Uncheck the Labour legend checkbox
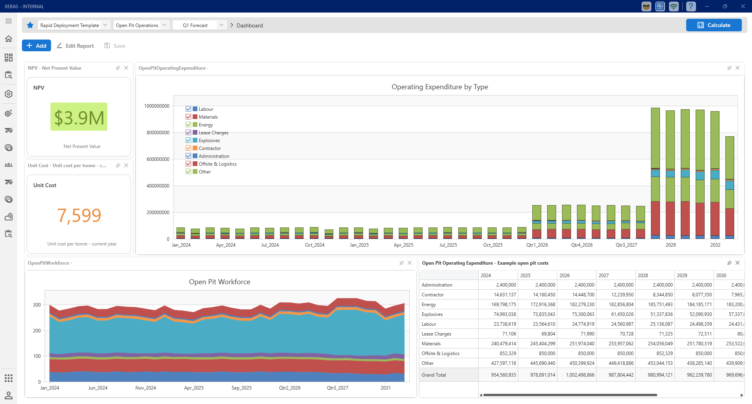The image size is (752, 404). [188, 109]
